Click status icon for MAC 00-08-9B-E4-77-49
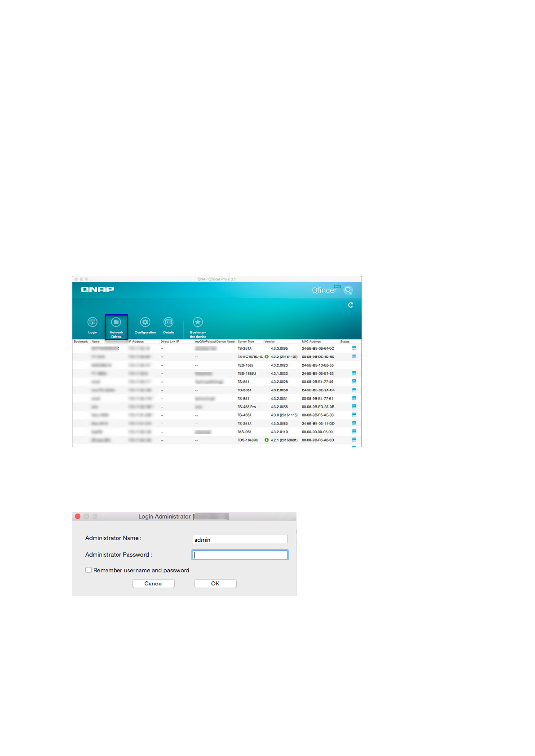The height and width of the screenshot is (756, 535). (x=354, y=382)
